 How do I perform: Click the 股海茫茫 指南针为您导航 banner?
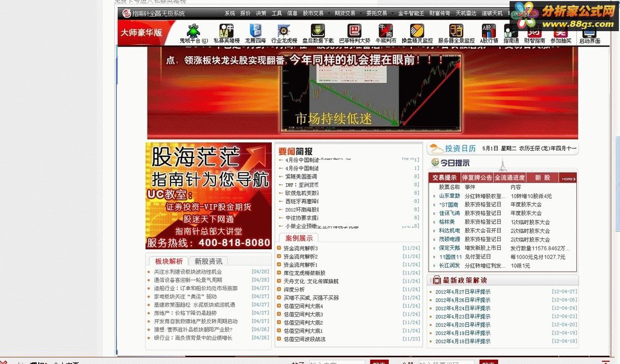[x=209, y=196]
